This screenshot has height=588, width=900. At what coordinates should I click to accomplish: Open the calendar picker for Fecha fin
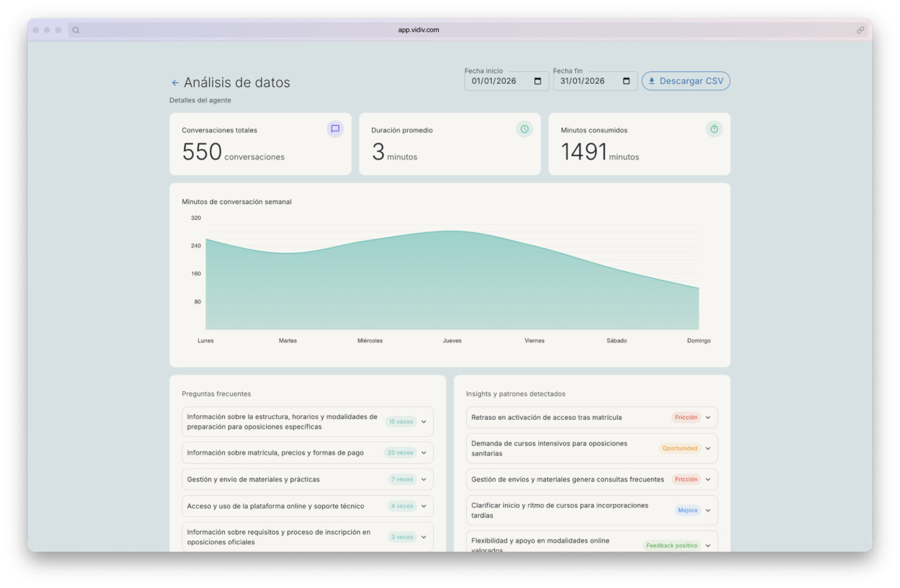coord(627,81)
